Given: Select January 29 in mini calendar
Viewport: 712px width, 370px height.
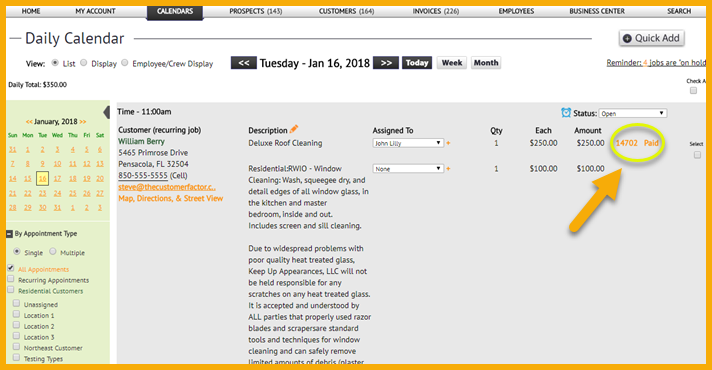Looking at the screenshot, I should tap(28, 207).
